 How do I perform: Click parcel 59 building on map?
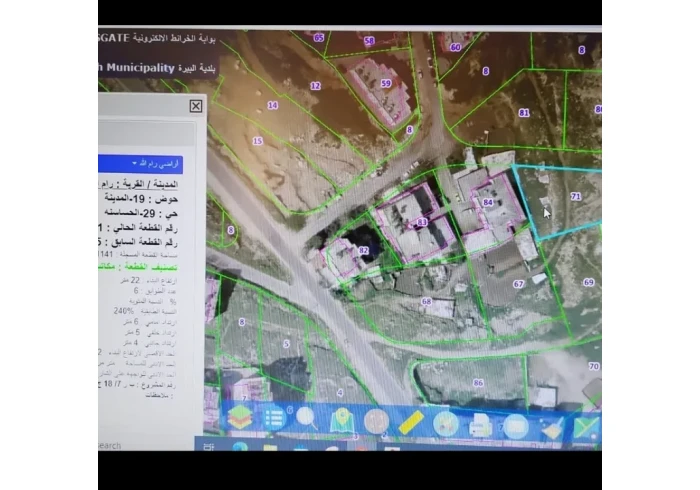[x=385, y=83]
